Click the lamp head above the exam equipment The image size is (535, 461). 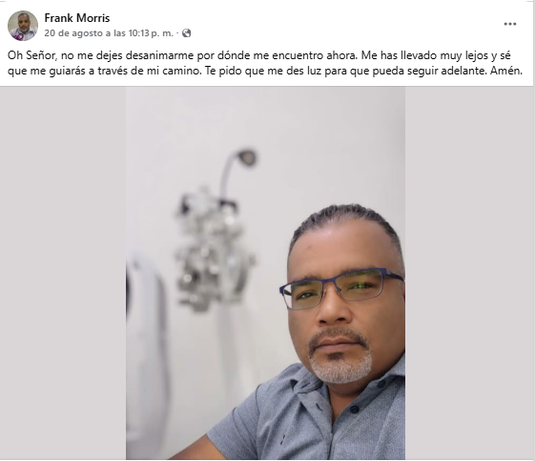247,157
